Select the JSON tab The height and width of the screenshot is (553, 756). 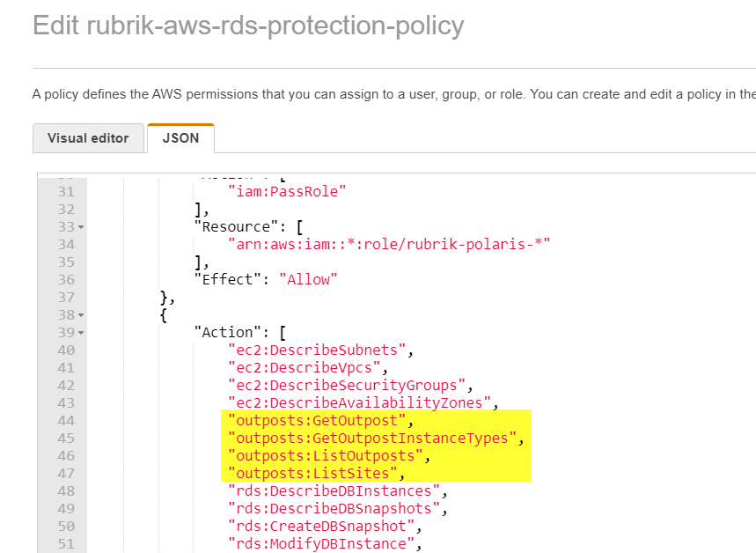tap(180, 138)
